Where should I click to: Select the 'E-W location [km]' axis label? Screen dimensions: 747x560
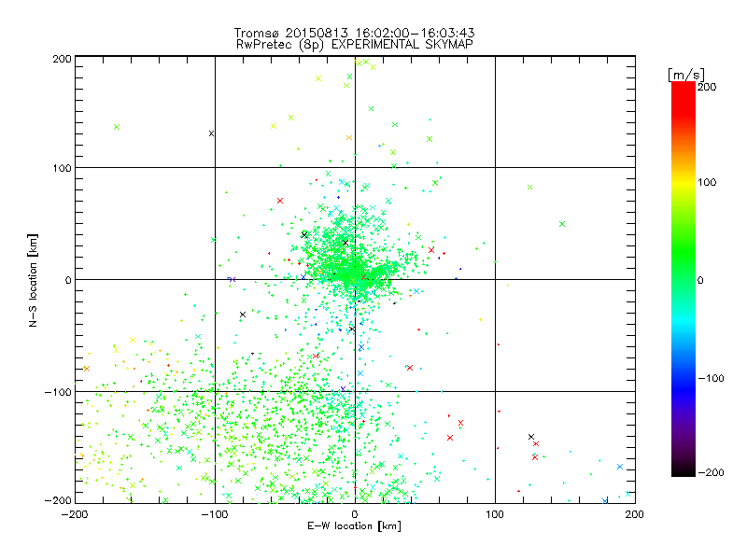tap(354, 525)
